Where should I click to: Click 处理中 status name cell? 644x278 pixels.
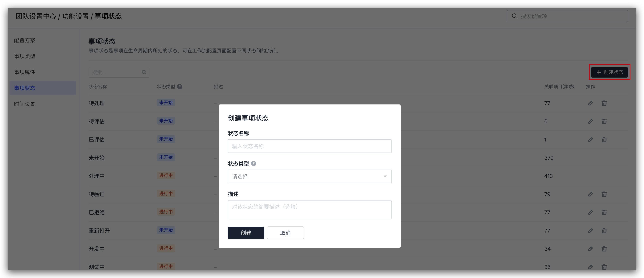click(x=96, y=176)
